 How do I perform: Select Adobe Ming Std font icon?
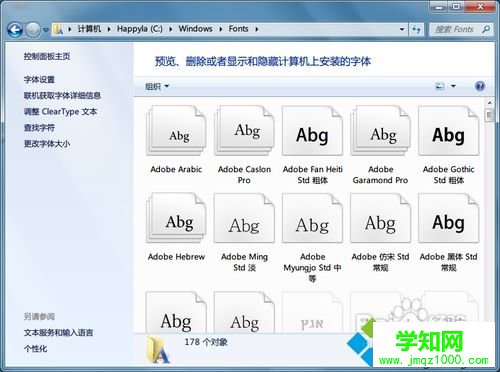pos(244,218)
